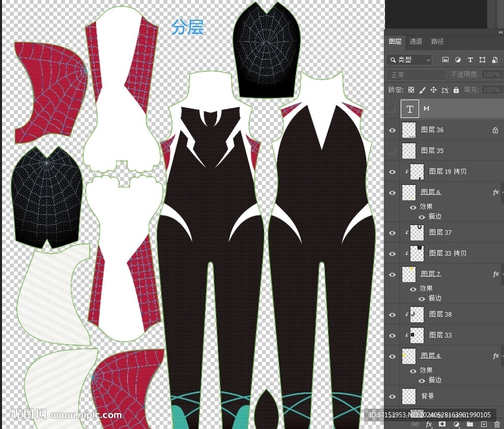The image size is (504, 429).
Task: Show hidden 图层 35 visibility box
Action: pos(392,151)
